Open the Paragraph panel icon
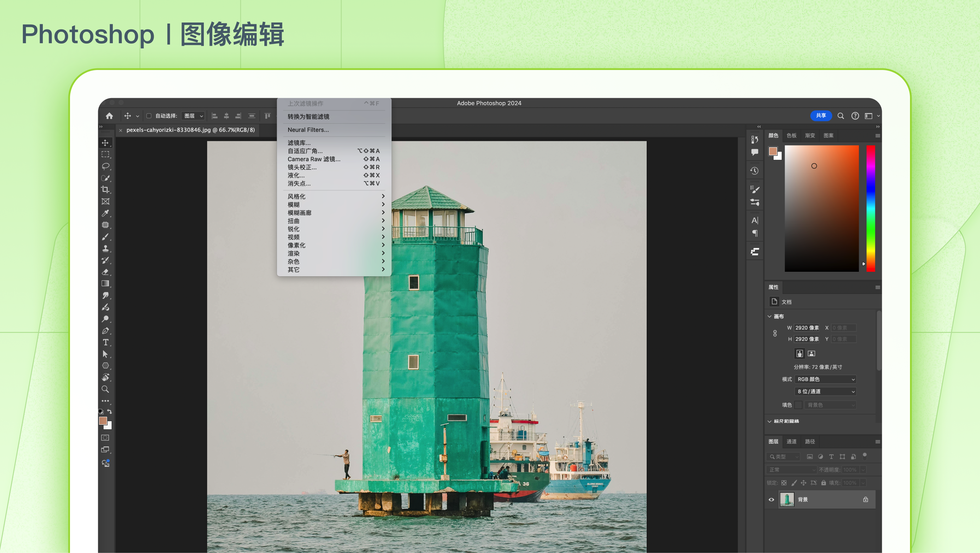This screenshot has width=980, height=553. tap(755, 233)
